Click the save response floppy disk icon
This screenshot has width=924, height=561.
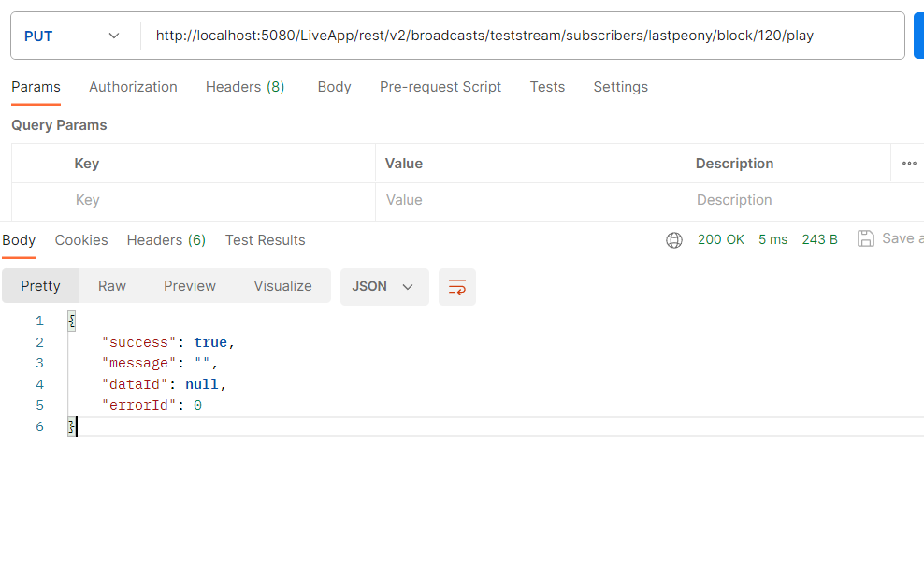(866, 238)
